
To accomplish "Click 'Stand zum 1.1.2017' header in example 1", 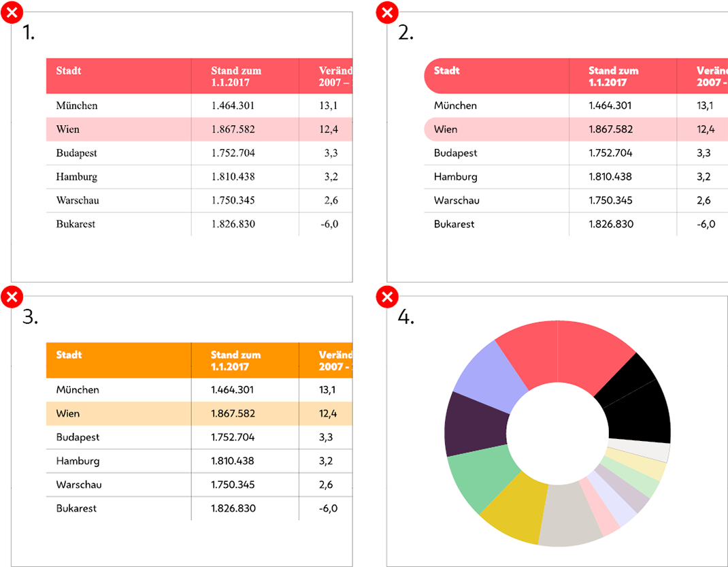I will coord(235,76).
